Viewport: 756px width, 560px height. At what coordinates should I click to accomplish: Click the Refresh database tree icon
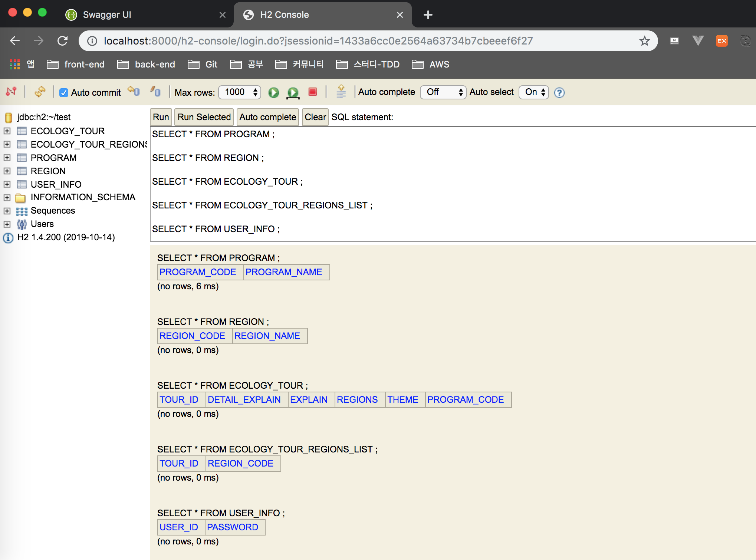point(40,91)
